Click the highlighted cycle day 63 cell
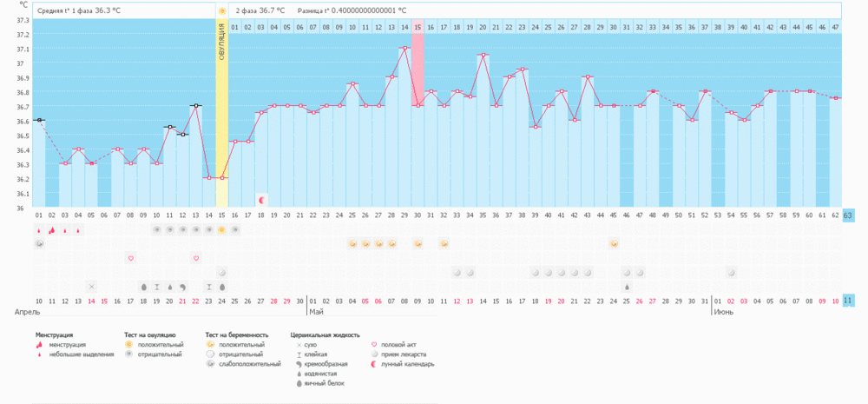The image size is (868, 404). point(849,216)
